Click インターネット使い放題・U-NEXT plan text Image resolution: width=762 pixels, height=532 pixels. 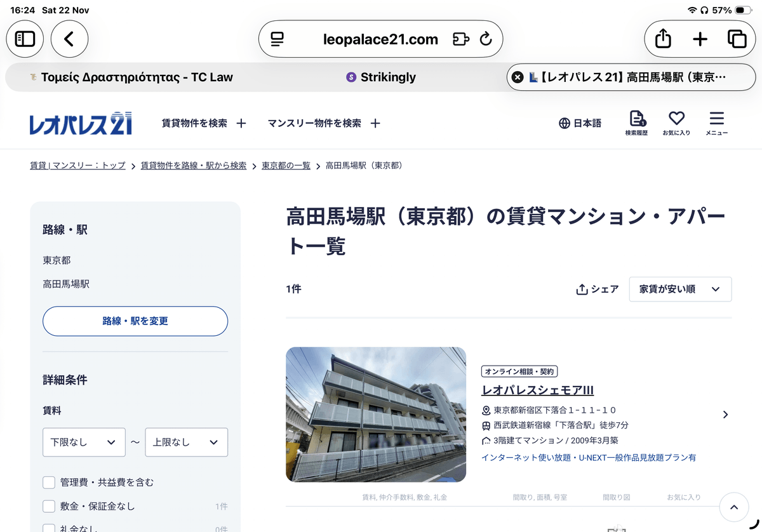coord(589,458)
